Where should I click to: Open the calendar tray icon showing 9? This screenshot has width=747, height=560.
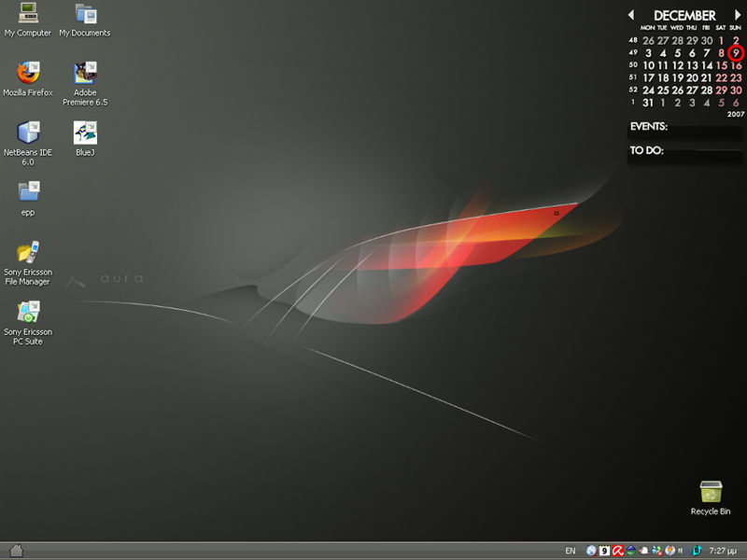point(603,550)
